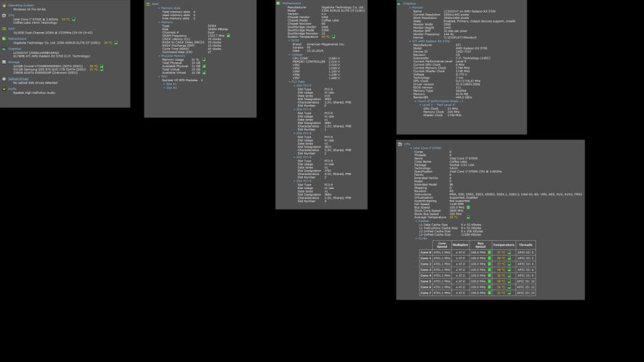Collapse BIOS section in Motherboard panel

tap(289, 41)
